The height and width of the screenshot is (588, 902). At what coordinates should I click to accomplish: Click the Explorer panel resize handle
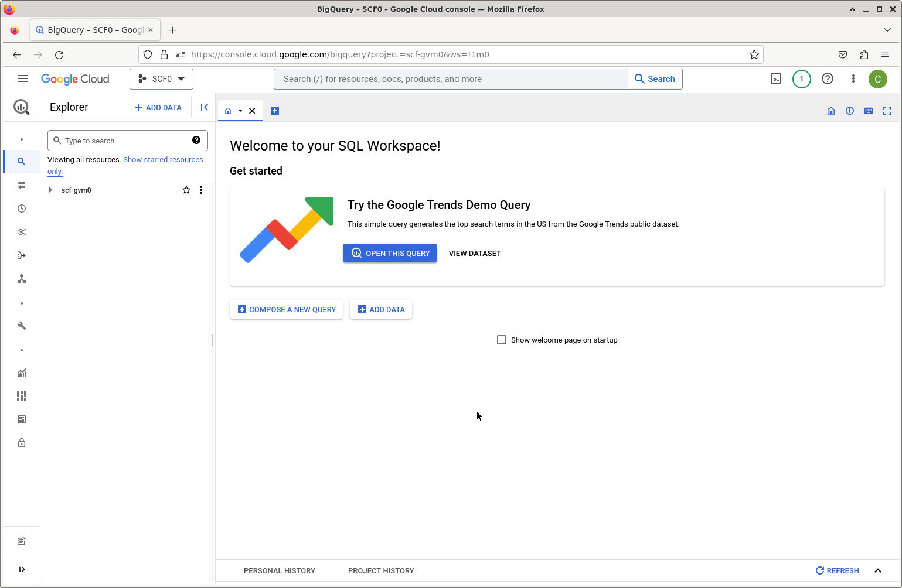pyautogui.click(x=212, y=341)
